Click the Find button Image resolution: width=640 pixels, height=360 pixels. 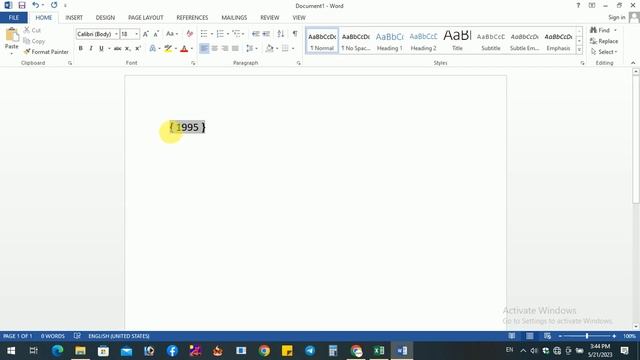(600, 30)
